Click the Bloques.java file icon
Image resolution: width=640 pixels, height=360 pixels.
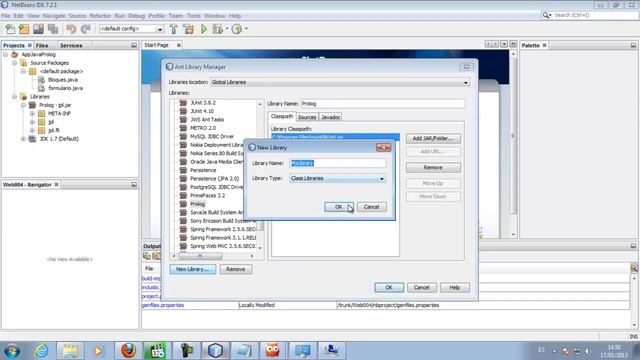(x=41, y=80)
